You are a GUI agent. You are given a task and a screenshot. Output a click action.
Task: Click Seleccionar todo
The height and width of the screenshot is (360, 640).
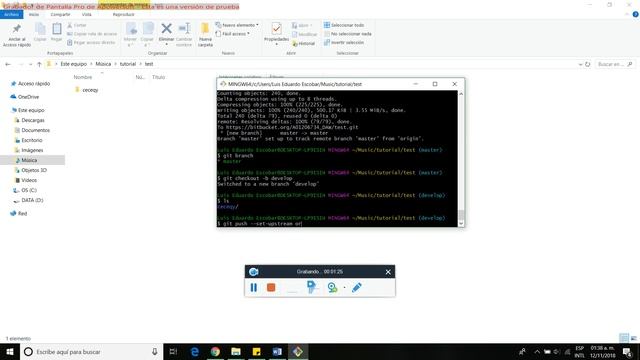(344, 25)
